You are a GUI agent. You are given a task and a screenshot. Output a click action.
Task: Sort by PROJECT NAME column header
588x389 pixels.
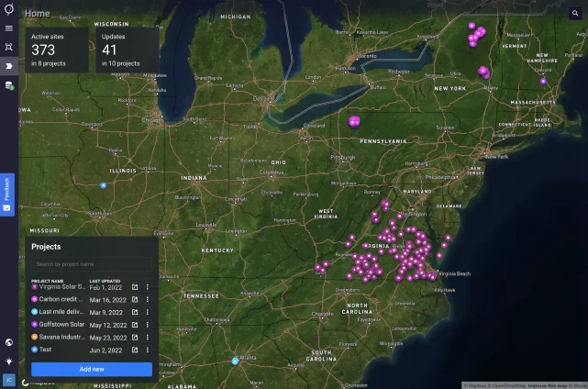pyautogui.click(x=48, y=281)
